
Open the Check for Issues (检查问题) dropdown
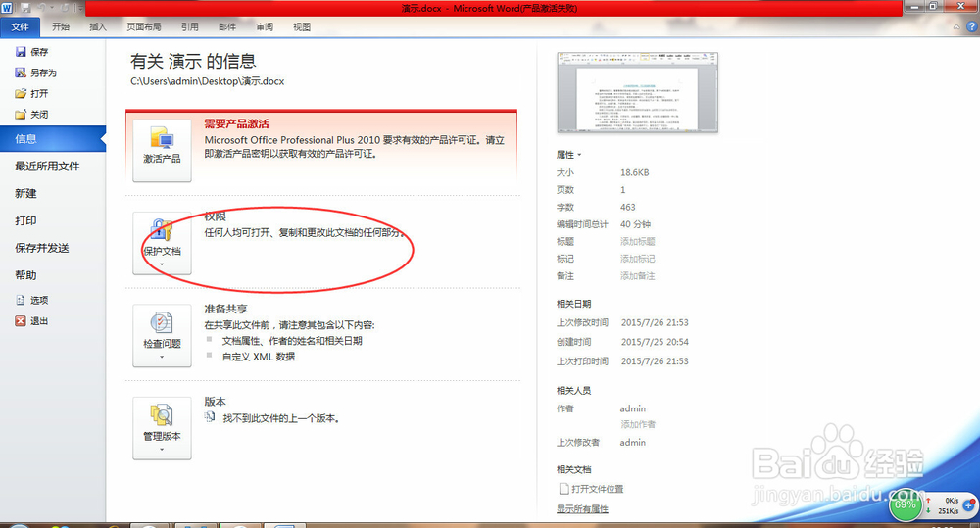pos(162,336)
